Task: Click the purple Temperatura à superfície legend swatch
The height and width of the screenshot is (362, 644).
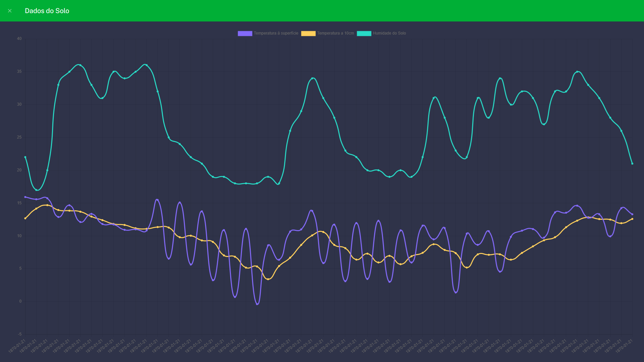Action: coord(245,33)
